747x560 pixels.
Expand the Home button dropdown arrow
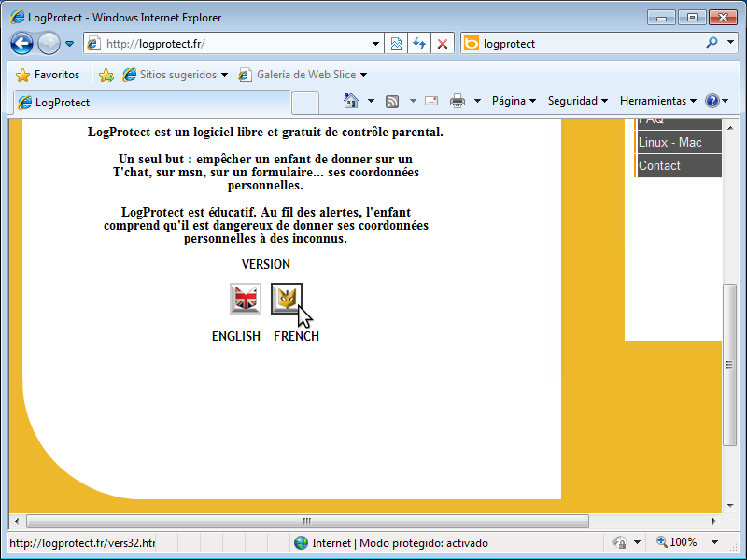[x=371, y=101]
